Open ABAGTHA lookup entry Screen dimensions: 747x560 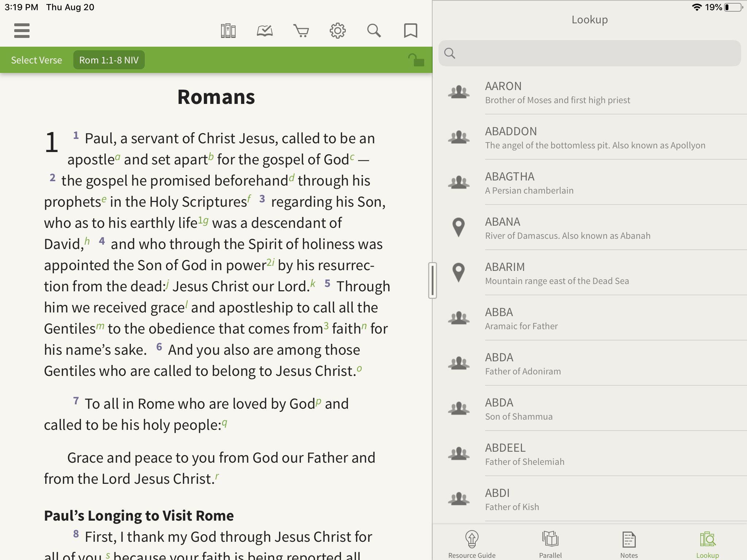[x=590, y=183]
